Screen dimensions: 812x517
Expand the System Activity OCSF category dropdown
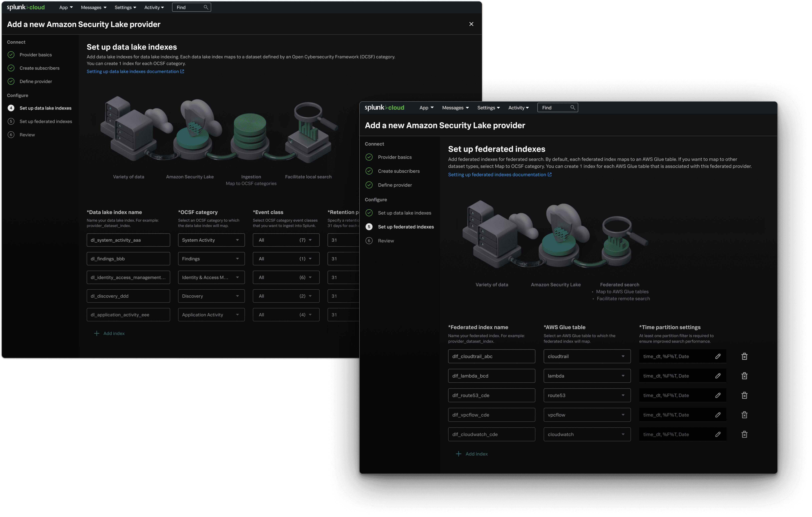(x=211, y=240)
